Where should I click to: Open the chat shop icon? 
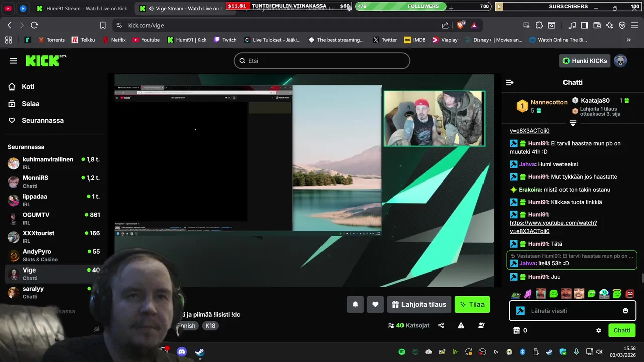point(516,330)
